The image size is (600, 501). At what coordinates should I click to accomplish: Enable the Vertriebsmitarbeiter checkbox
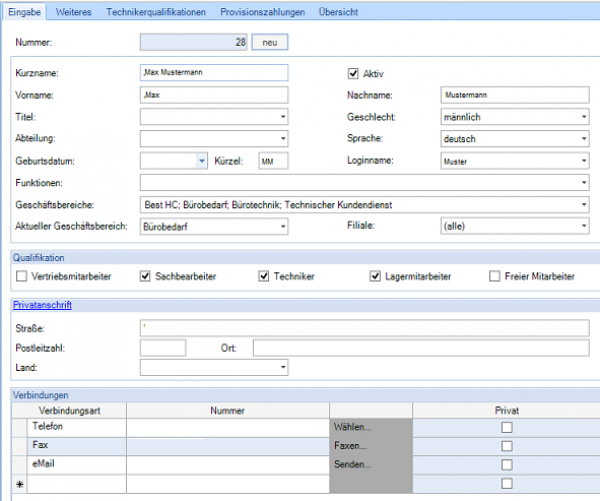pos(22,276)
